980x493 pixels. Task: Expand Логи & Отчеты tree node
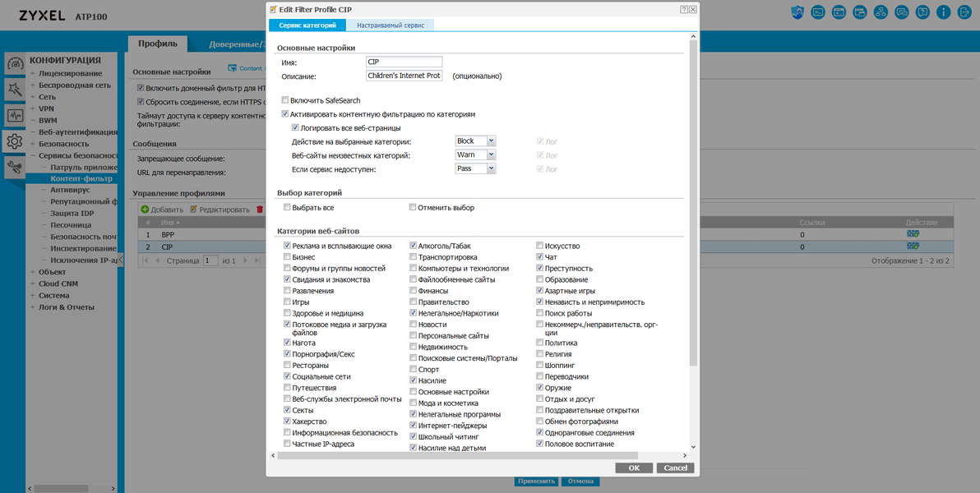point(33,306)
